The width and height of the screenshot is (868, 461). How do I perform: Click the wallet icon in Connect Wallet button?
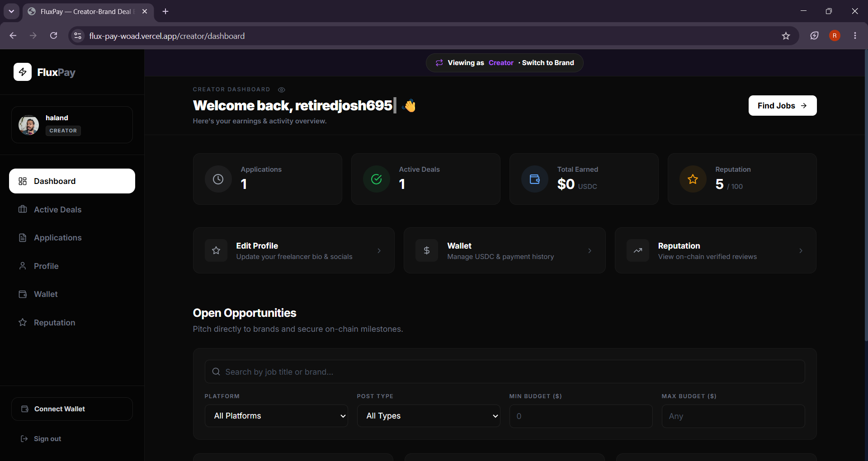pos(25,409)
